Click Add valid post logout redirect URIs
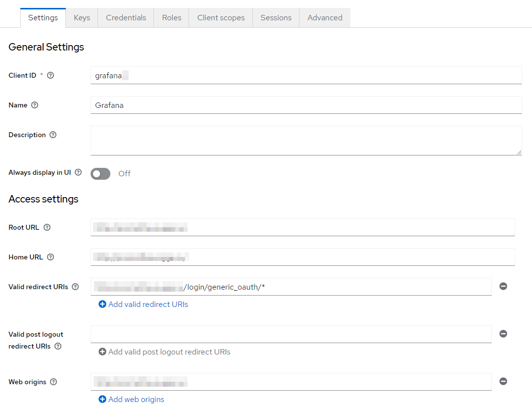532x407 pixels. pos(165,352)
